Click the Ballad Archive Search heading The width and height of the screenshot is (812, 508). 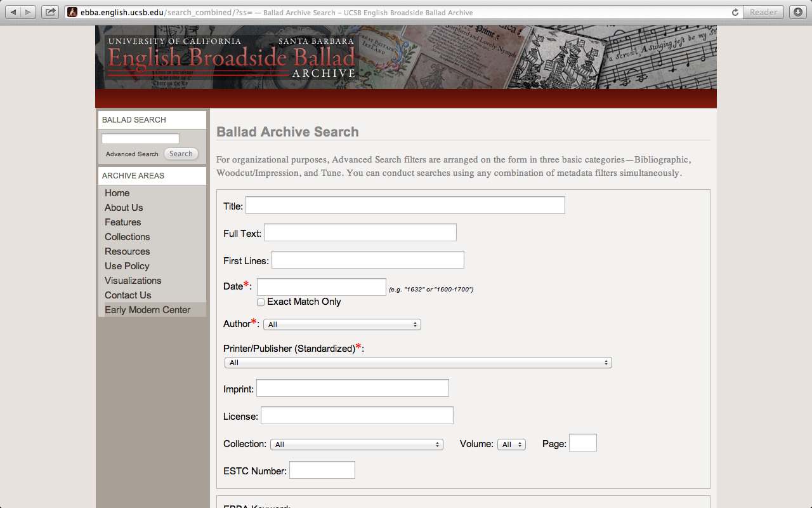(x=288, y=132)
